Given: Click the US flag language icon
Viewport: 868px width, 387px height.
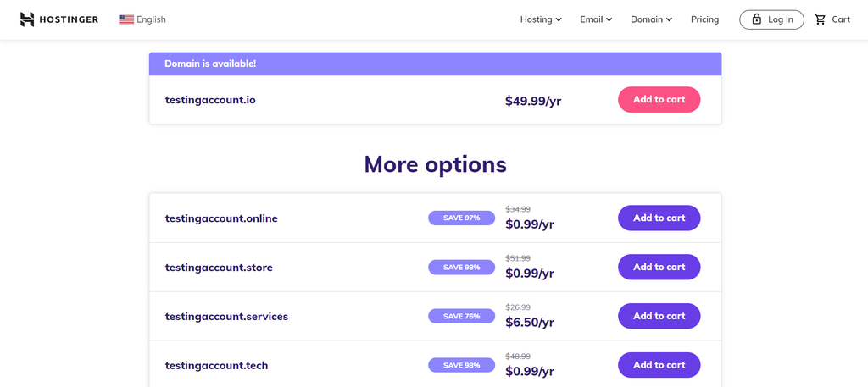Looking at the screenshot, I should (126, 19).
